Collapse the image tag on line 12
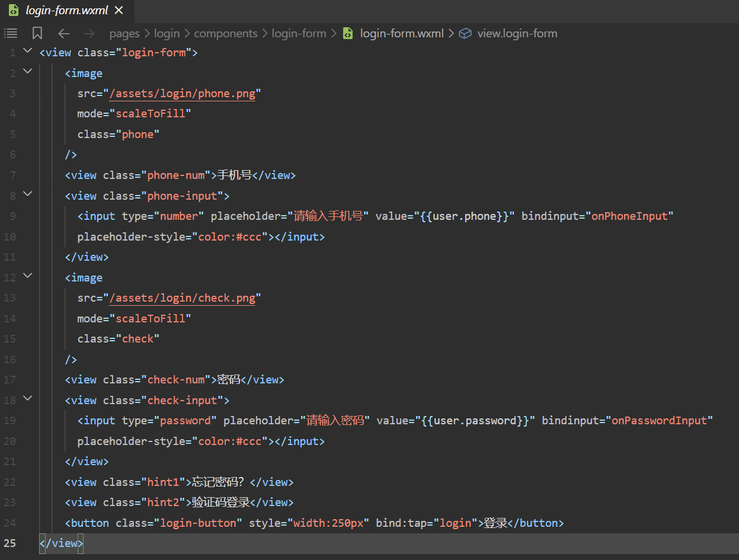 pyautogui.click(x=27, y=276)
